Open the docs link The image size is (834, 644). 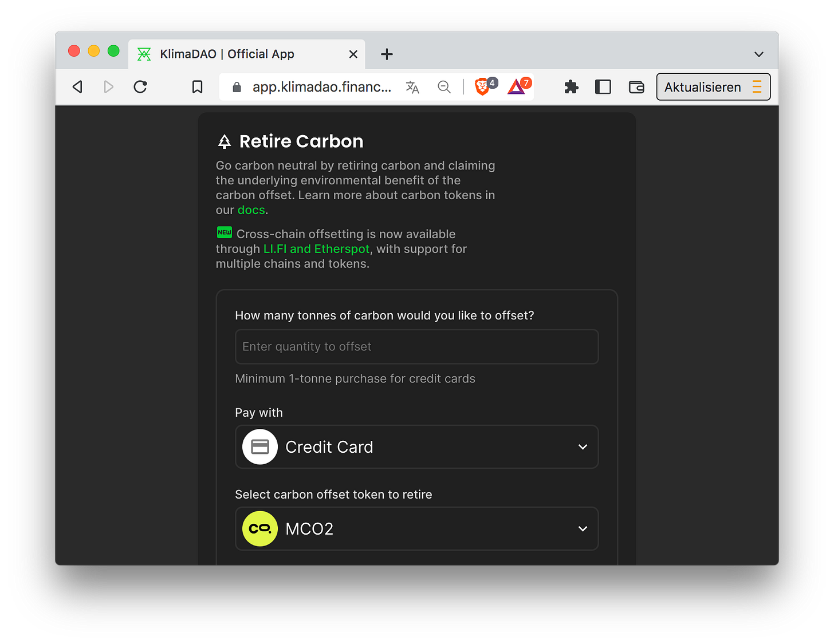pos(251,210)
